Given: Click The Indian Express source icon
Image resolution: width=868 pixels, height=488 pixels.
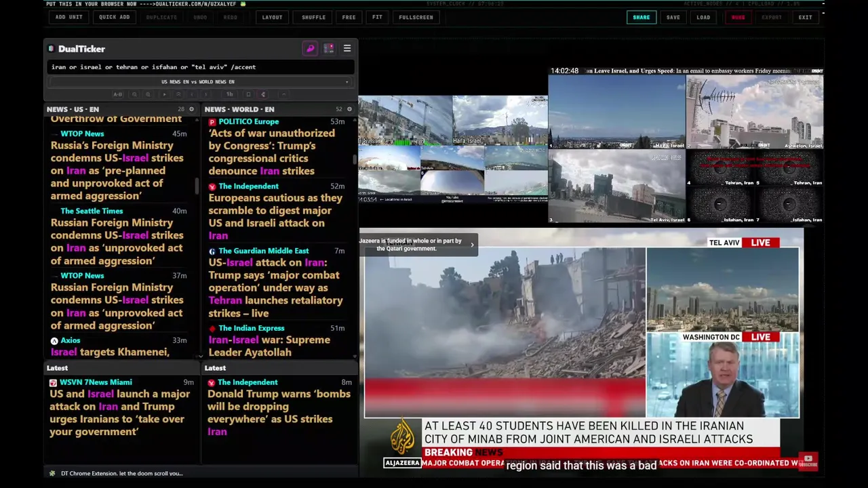Looking at the screenshot, I should (x=212, y=329).
